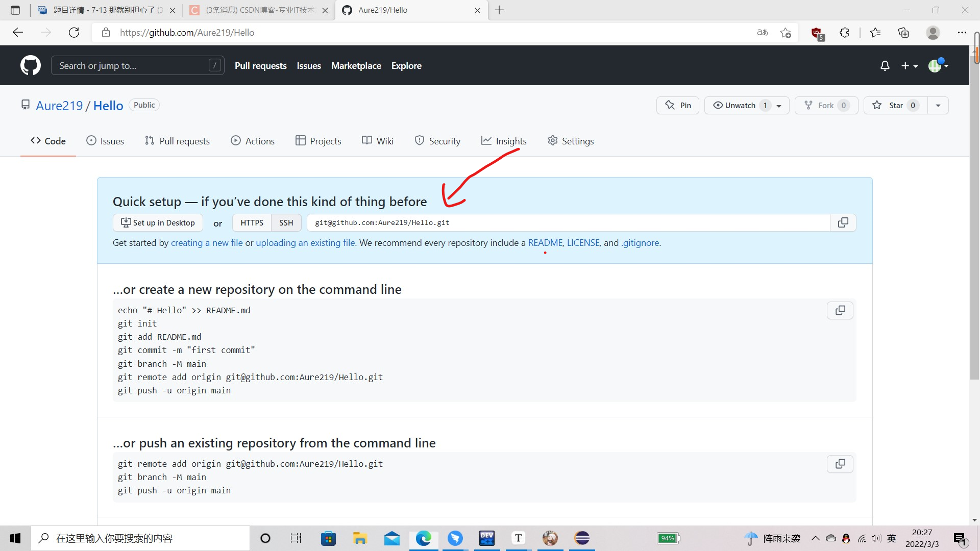This screenshot has height=551, width=980.
Task: Go back with browser back arrow
Action: point(18,33)
